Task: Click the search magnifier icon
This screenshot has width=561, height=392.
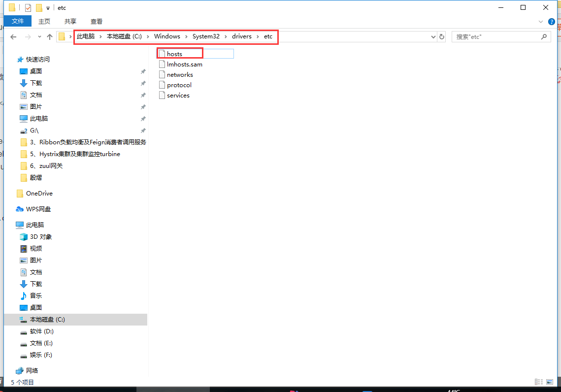Action: tap(544, 37)
